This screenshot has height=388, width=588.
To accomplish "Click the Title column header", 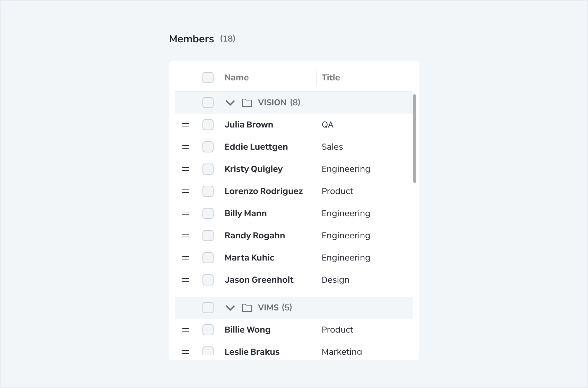I will click(331, 78).
